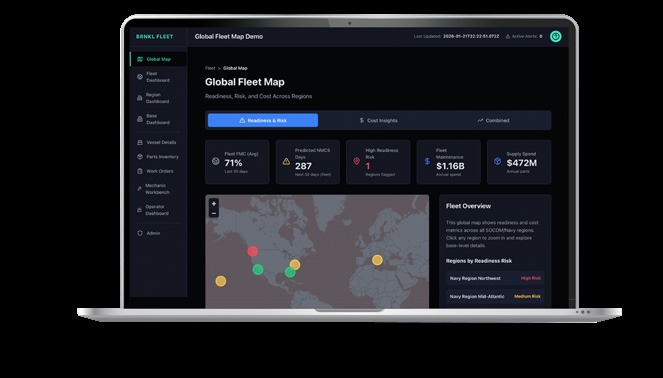The image size is (663, 378).
Task: Click the $472M Supply Spend value
Action: 522,163
